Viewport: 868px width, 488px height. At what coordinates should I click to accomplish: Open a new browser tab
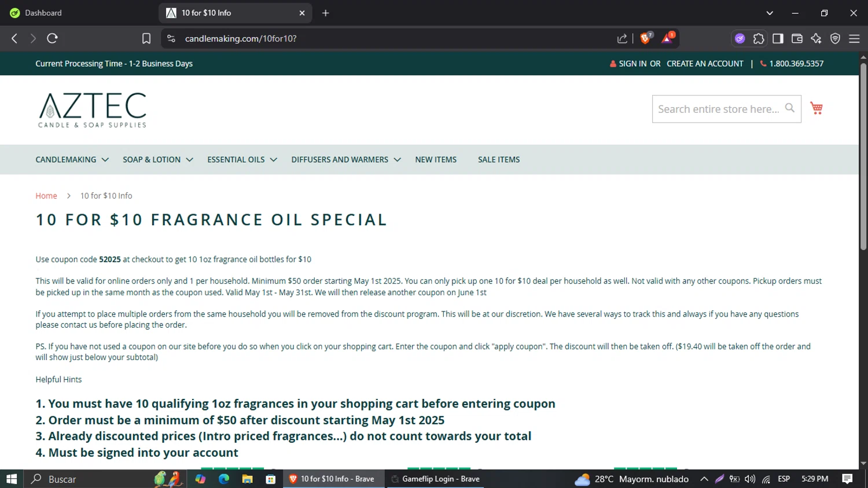(x=326, y=13)
